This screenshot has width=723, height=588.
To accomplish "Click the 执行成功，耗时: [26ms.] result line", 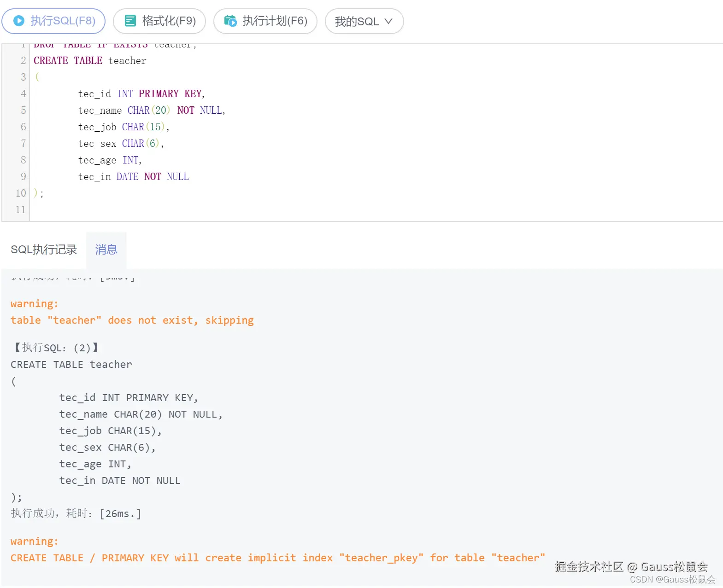I will click(76, 513).
